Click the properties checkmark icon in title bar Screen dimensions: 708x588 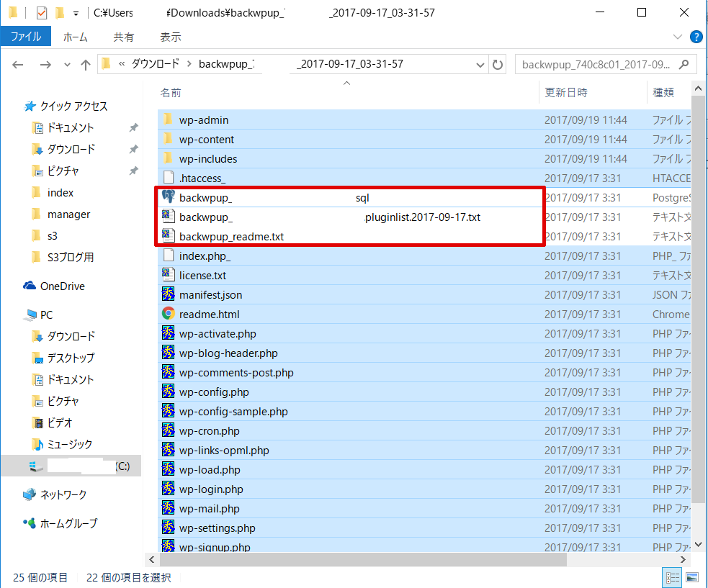(x=42, y=13)
